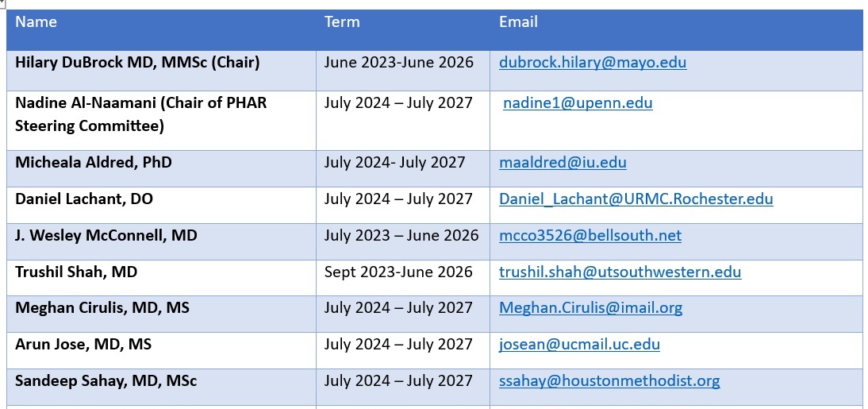Image resolution: width=868 pixels, height=409 pixels.
Task: Open the maaldred@iu.edu email link
Action: click(x=563, y=163)
